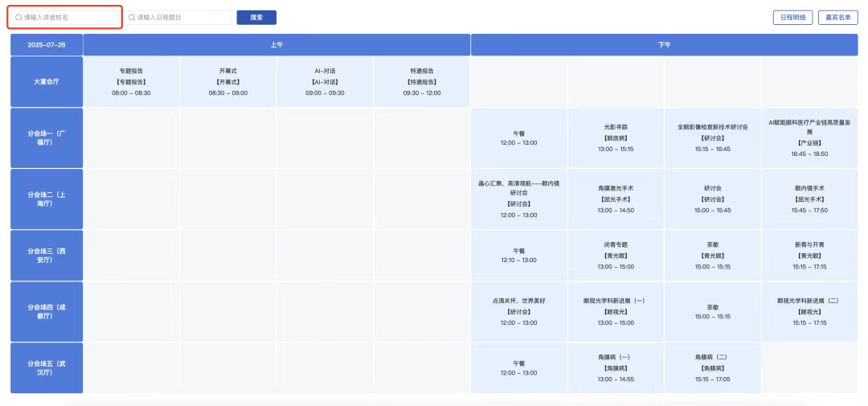This screenshot has height=406, width=868.
Task: Click the magnifier icon in speaker name field
Action: point(18,17)
